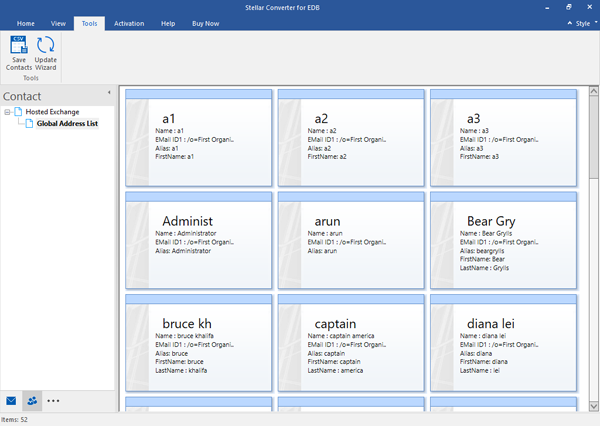
Task: Open the View tab
Action: coord(58,23)
